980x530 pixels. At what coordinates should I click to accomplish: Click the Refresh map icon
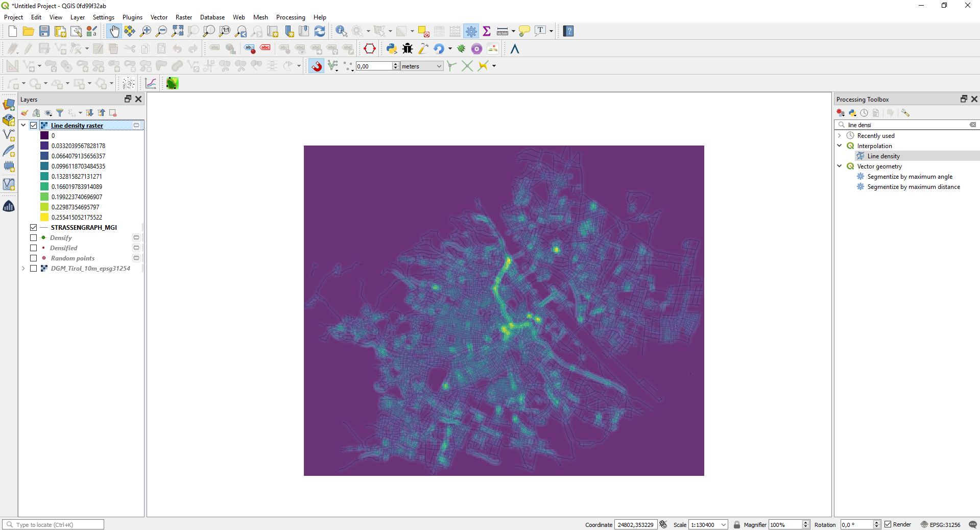[320, 32]
